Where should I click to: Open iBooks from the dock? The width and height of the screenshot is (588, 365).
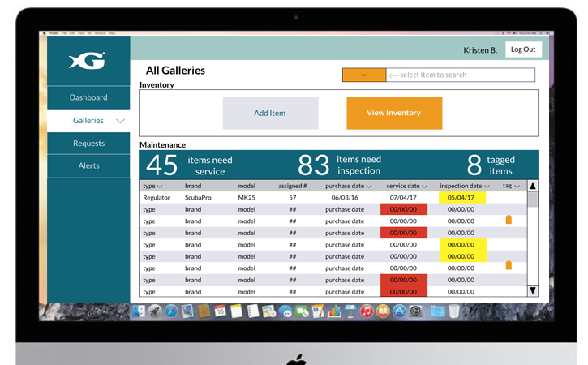click(383, 311)
